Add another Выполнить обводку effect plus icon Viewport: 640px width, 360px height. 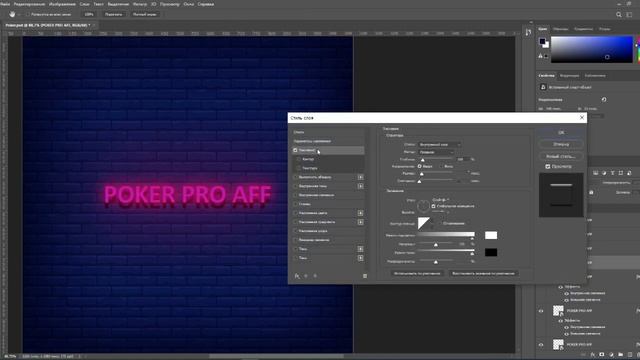coord(360,177)
